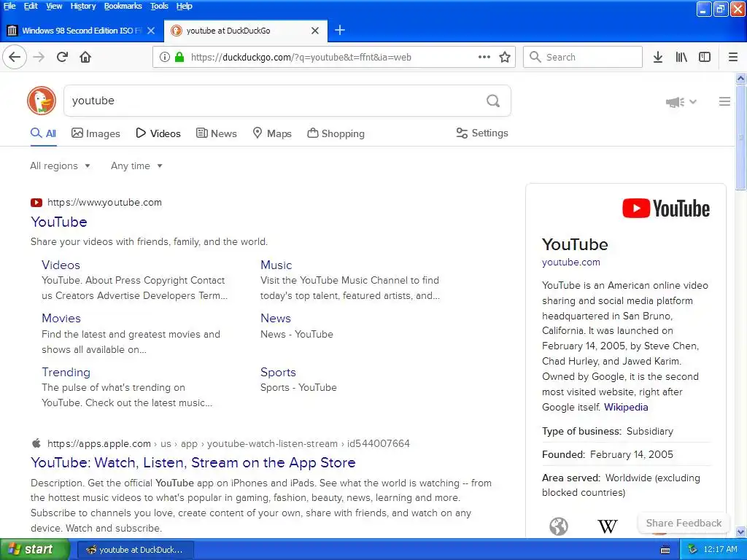Open the Tools menu
The width and height of the screenshot is (747, 560).
159,6
